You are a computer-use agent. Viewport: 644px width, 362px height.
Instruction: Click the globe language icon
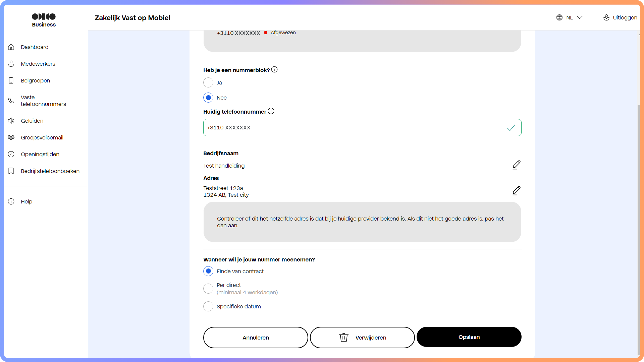click(x=559, y=17)
